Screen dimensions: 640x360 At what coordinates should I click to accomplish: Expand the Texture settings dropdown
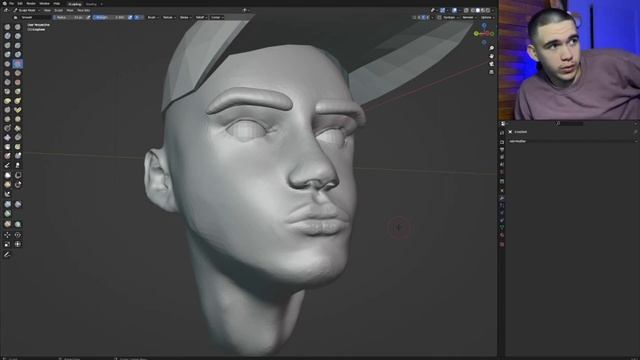coord(169,18)
